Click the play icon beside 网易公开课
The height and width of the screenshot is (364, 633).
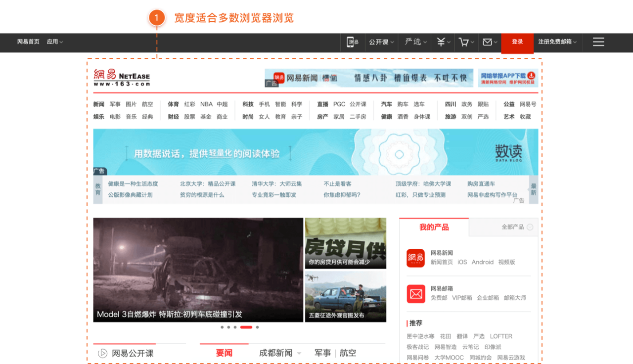click(x=103, y=353)
